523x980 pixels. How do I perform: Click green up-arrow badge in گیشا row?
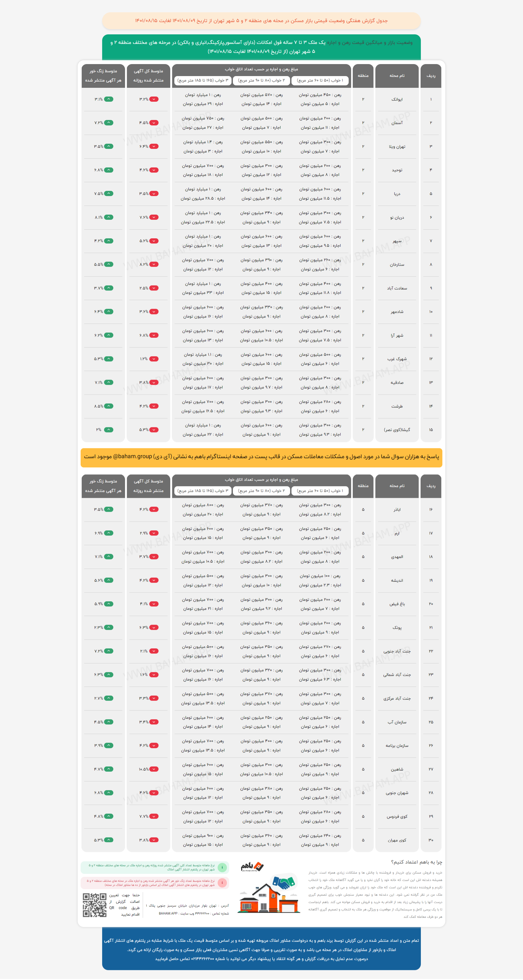click(109, 430)
